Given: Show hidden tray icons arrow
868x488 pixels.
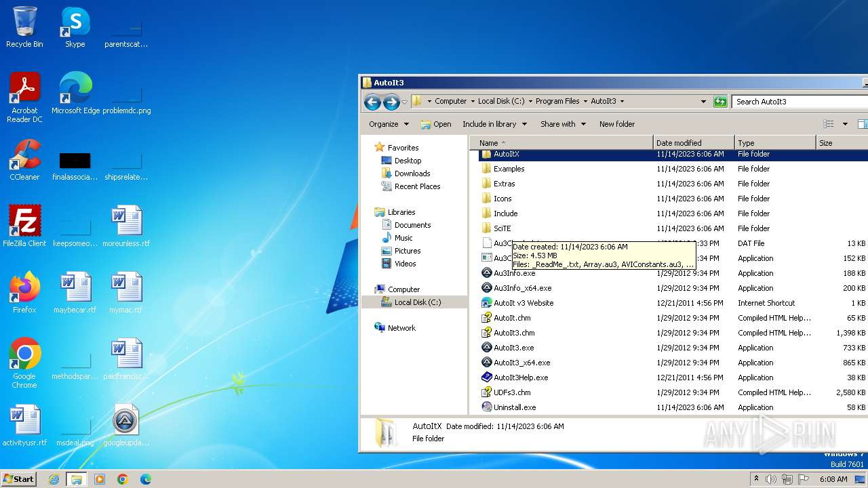Looking at the screenshot, I should click(x=756, y=479).
